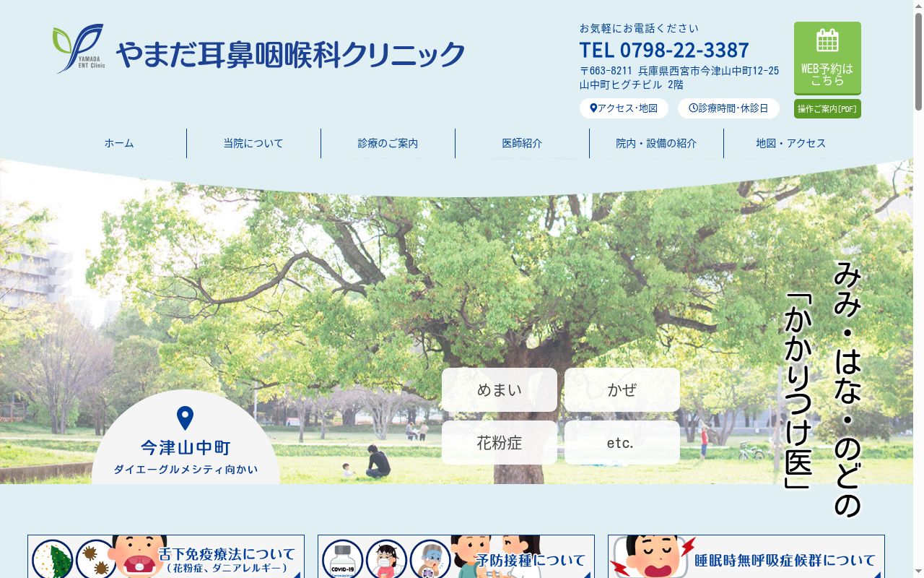
Task: Click the やまだ耳鼻咽喉科クリニック site title
Action: click(x=290, y=54)
